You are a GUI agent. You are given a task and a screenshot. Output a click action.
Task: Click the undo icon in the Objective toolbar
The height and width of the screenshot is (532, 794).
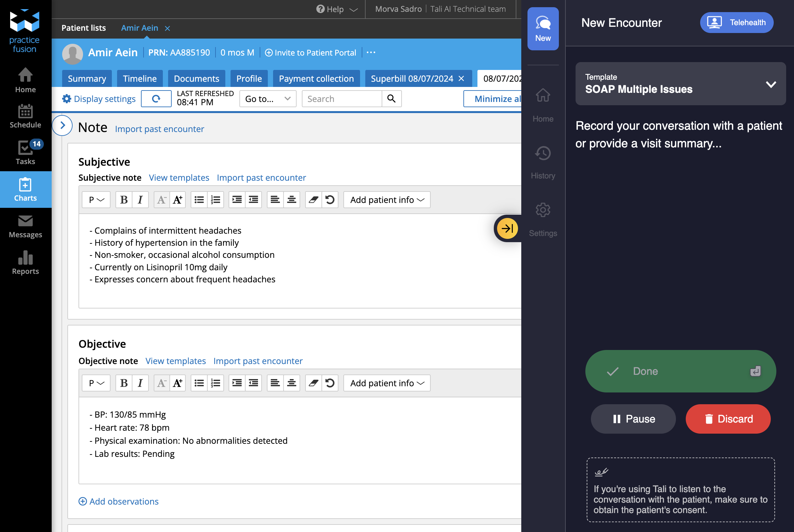tap(330, 383)
